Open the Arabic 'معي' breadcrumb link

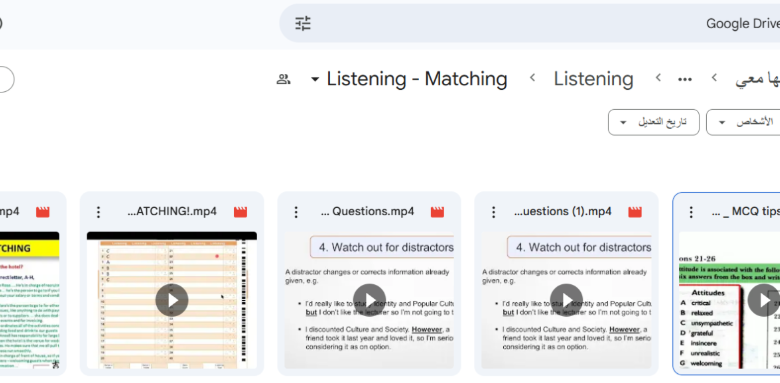click(757, 79)
